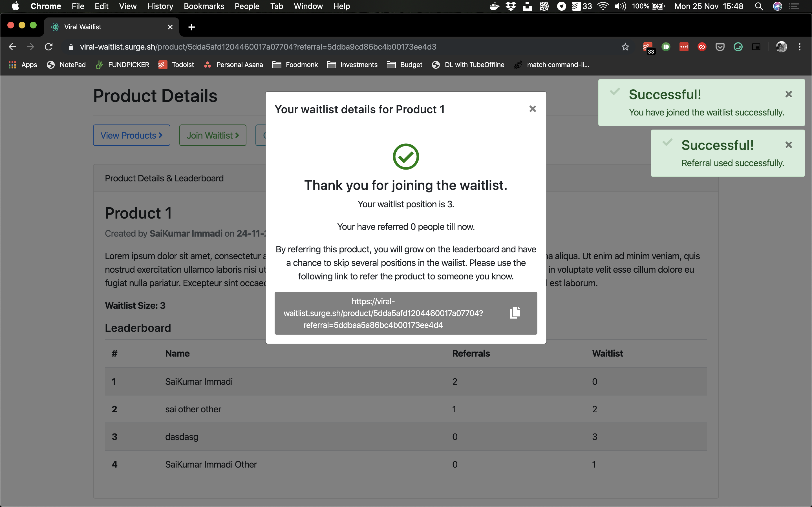The width and height of the screenshot is (812, 507).
Task: Close the waitlist details modal
Action: click(x=533, y=109)
